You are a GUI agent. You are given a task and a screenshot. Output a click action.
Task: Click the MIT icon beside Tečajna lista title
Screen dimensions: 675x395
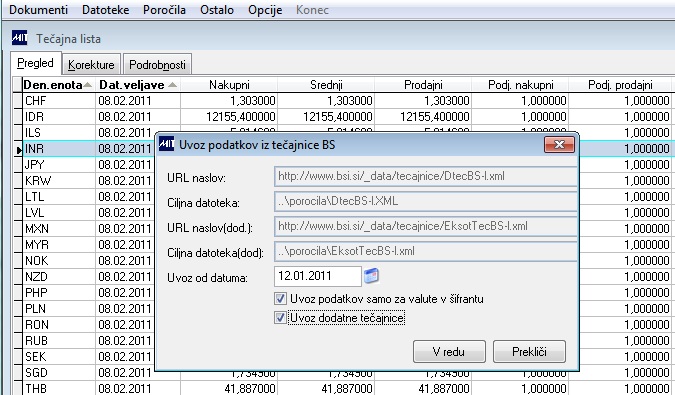pyautogui.click(x=19, y=38)
